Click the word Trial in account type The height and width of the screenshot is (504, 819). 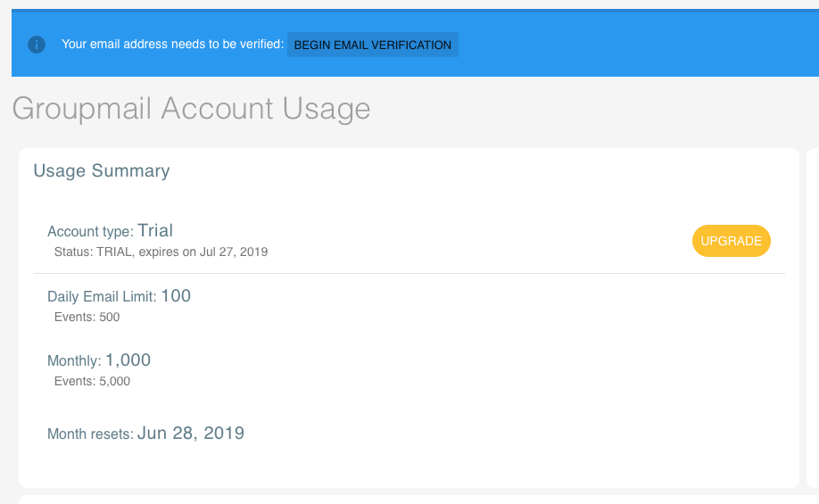tap(155, 230)
